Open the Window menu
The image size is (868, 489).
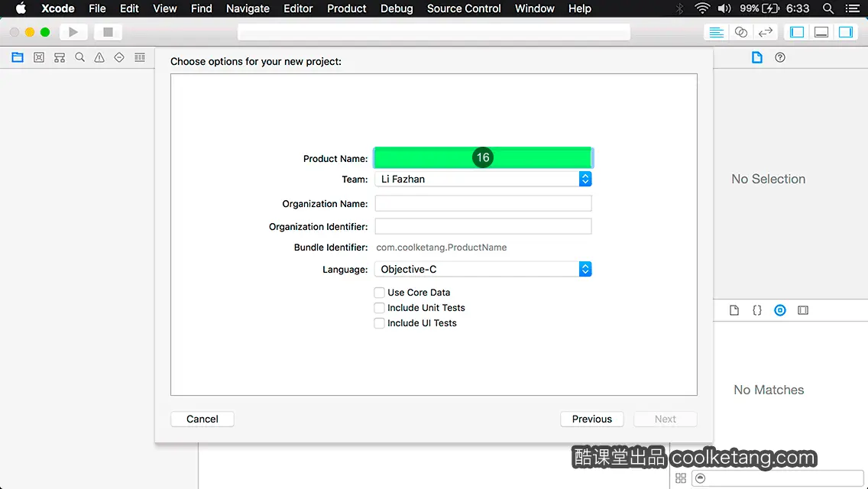[535, 8]
